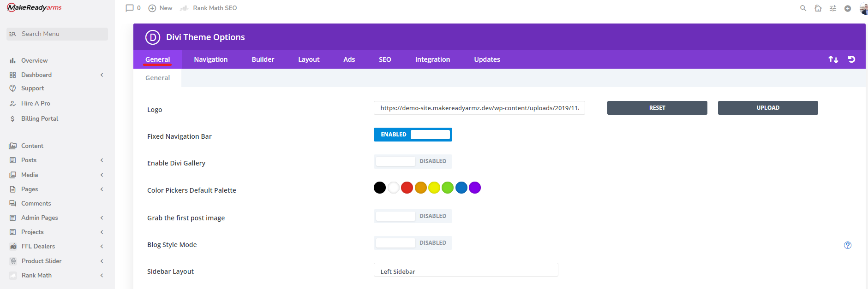Image resolution: width=868 pixels, height=289 pixels.
Task: Switch to the Builder tab
Action: pyautogui.click(x=263, y=59)
